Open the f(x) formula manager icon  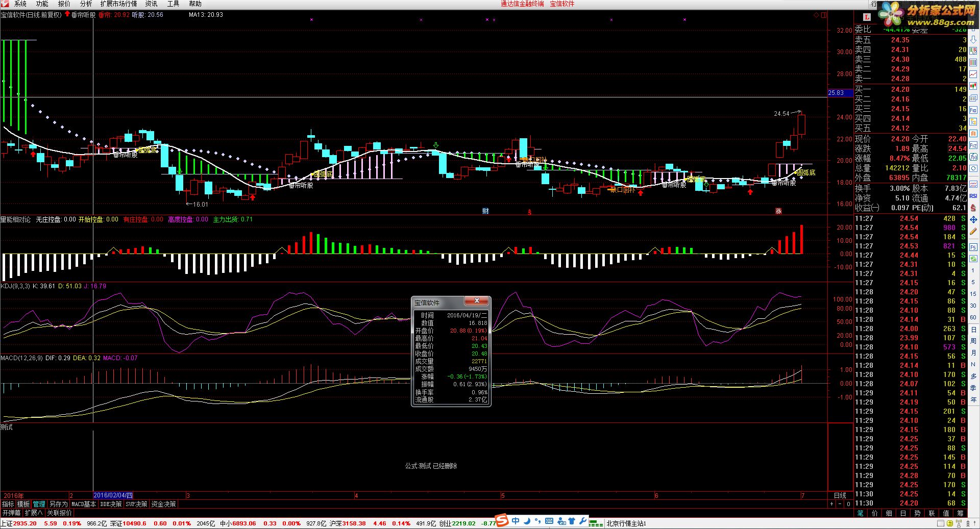coord(973,157)
